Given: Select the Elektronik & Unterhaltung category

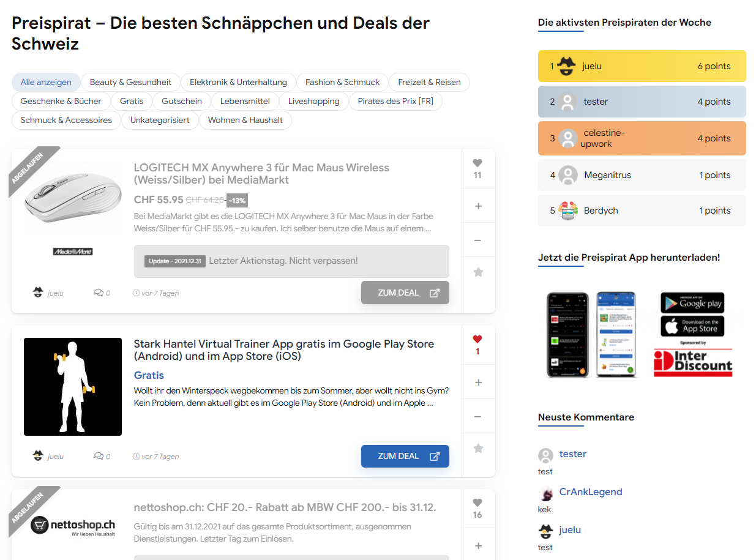Looking at the screenshot, I should [x=238, y=82].
